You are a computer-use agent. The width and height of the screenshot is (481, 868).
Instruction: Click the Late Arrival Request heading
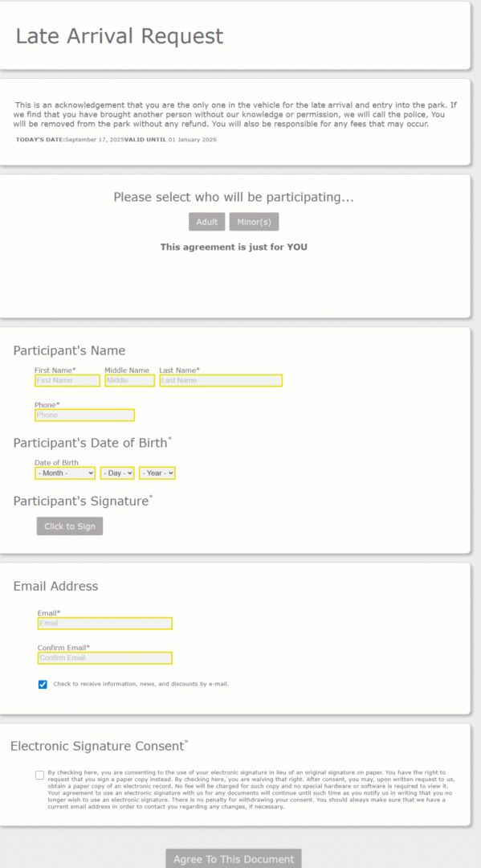pyautogui.click(x=120, y=36)
